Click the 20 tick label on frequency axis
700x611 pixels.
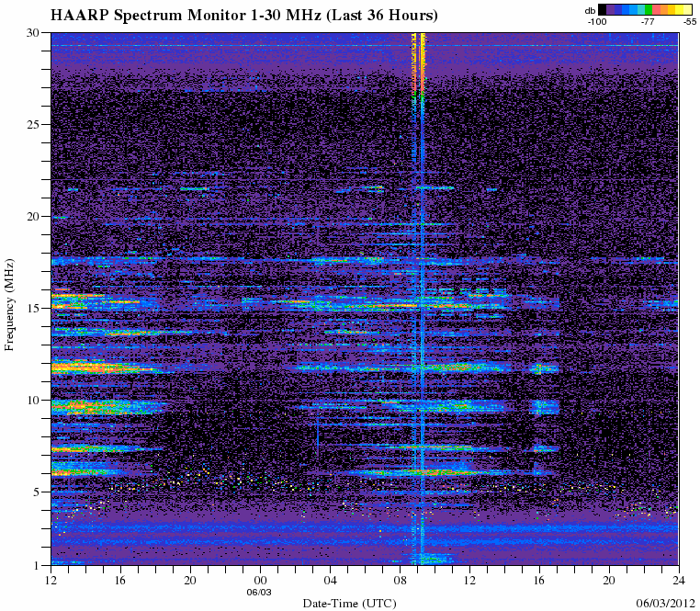[x=34, y=216]
